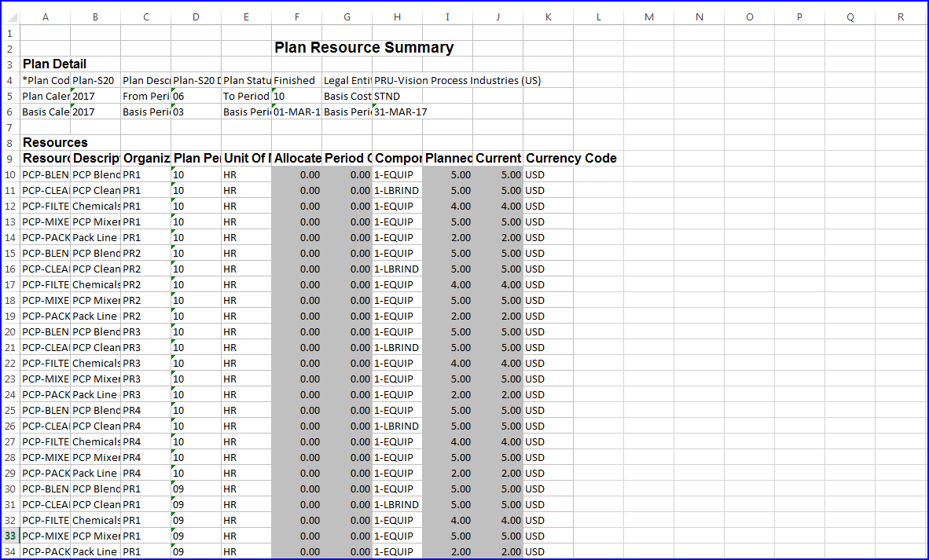Click the STND basis cost cell

pyautogui.click(x=397, y=96)
